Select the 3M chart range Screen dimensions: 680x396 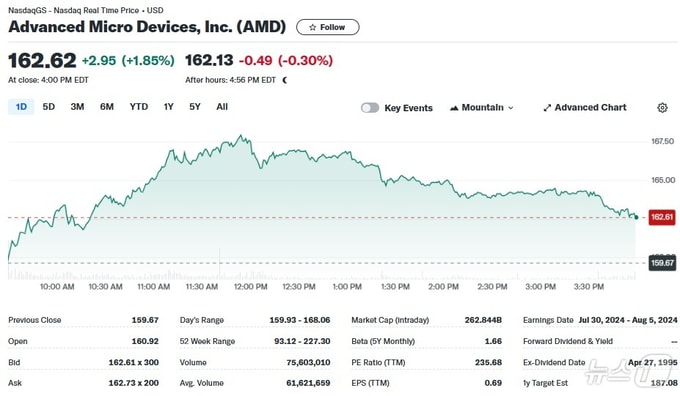(77, 107)
